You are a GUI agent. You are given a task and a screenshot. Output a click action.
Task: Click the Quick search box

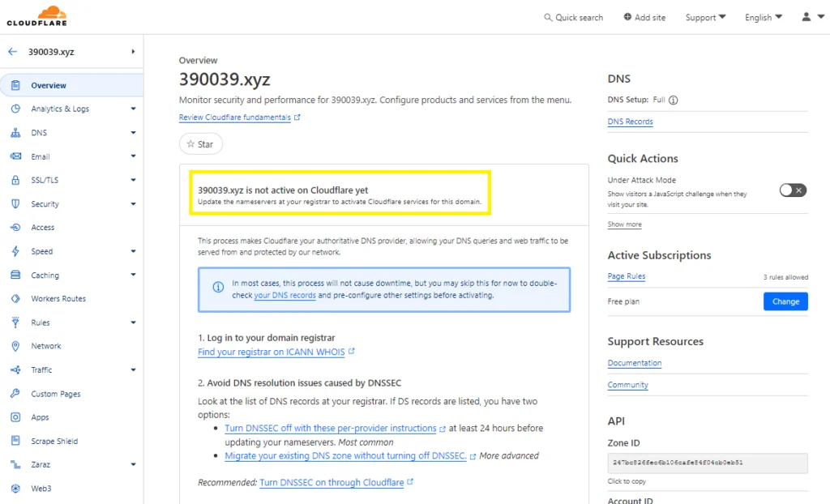pos(574,18)
